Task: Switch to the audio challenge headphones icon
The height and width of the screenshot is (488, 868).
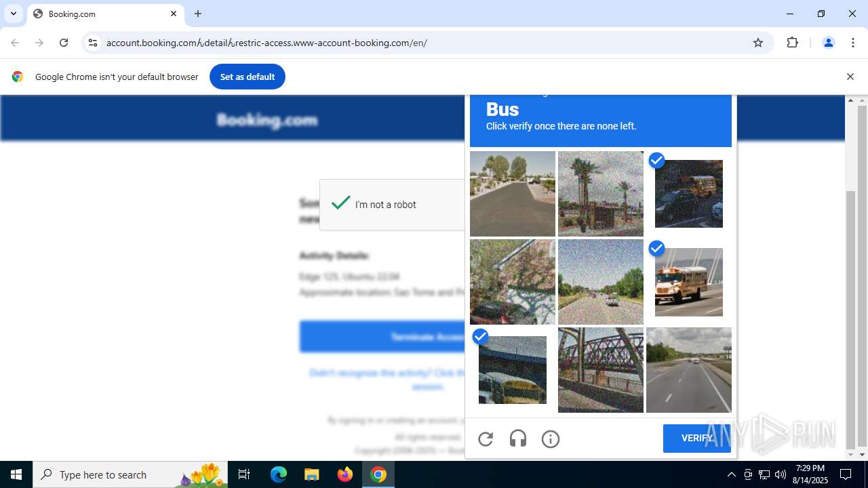Action: (x=518, y=439)
